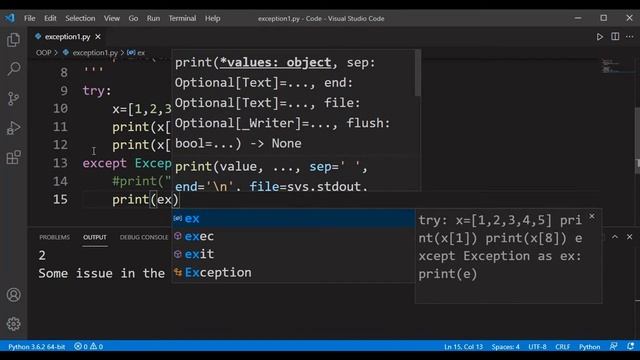
Task: Click Python 3.6.2 64-bit interpreter selector
Action: pyautogui.click(x=36, y=347)
